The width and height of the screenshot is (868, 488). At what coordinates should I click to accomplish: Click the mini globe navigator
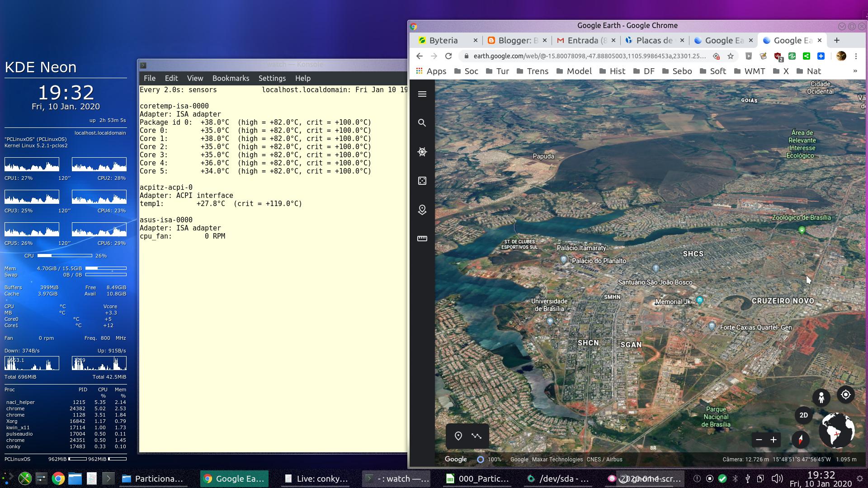[x=837, y=431]
